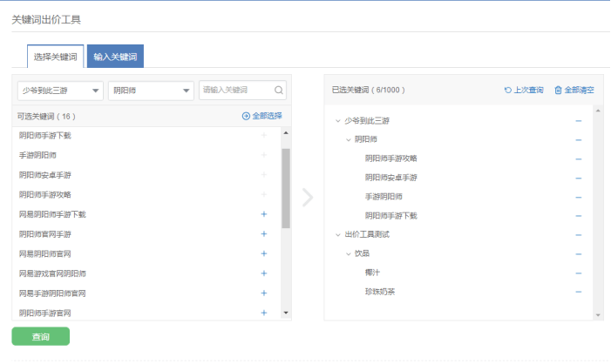Click the search magnifier icon
611x364 pixels.
coord(278,90)
